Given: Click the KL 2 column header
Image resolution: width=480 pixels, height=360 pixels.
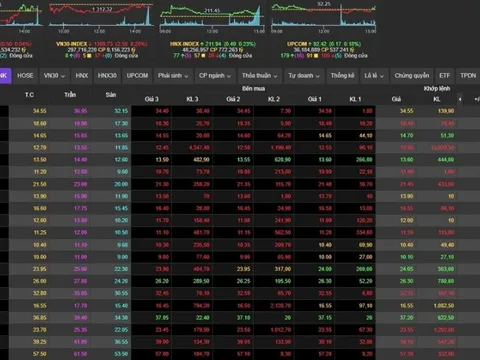Looking at the screenshot, I should click(274, 99).
